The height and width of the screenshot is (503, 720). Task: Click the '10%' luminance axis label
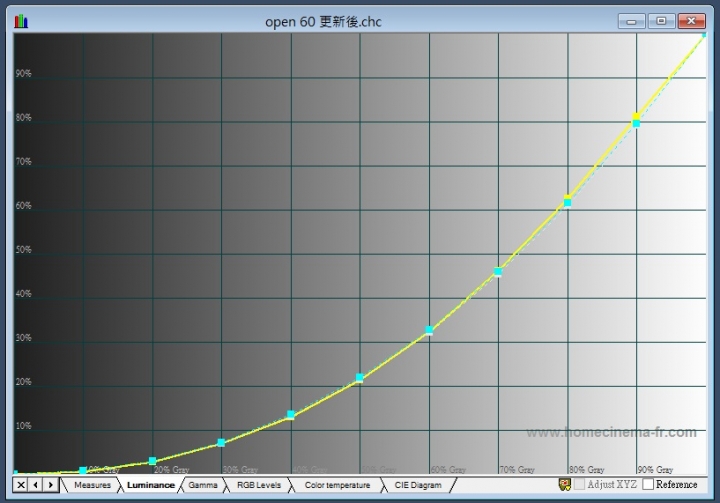tap(23, 426)
